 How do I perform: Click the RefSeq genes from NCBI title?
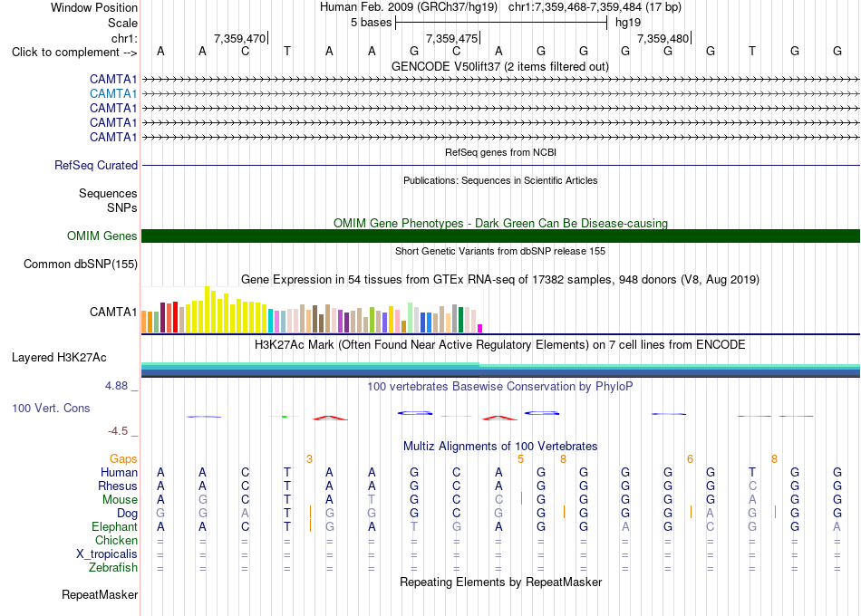tap(500, 152)
